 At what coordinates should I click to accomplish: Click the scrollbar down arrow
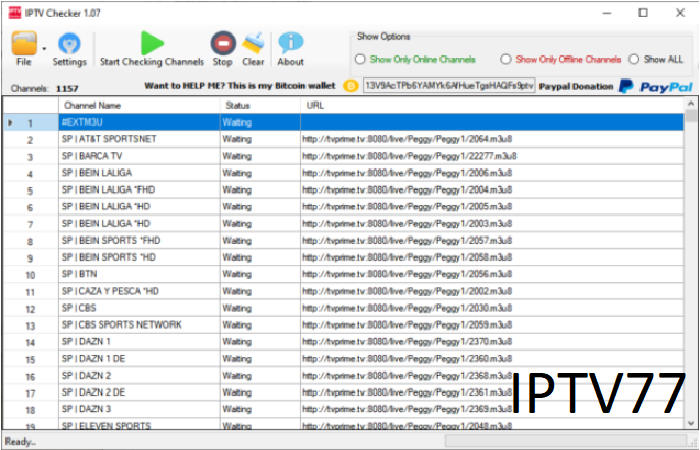691,423
